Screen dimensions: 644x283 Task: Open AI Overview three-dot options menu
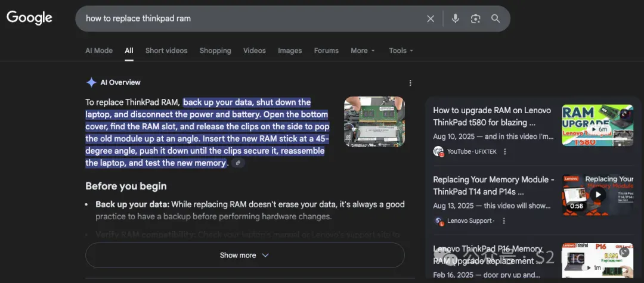tap(410, 83)
